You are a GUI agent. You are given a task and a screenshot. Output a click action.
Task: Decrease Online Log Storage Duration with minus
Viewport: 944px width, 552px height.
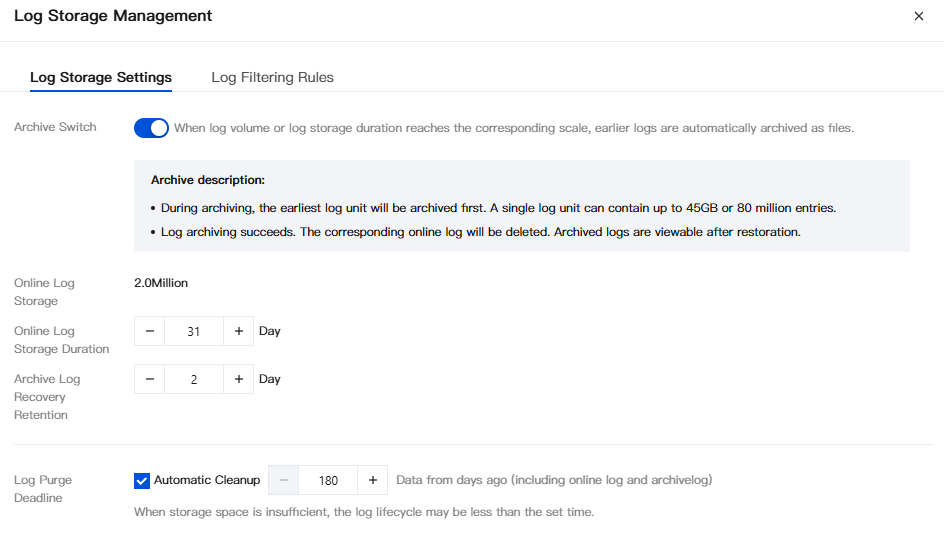tap(150, 331)
